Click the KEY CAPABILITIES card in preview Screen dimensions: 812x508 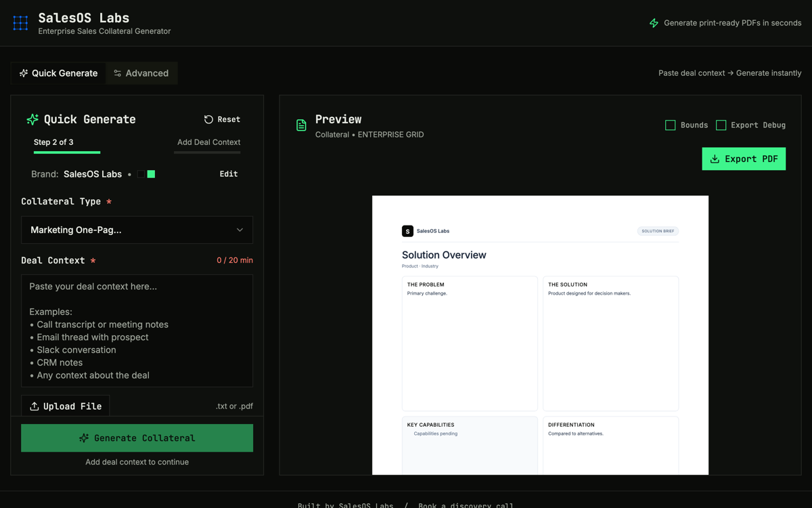[x=470, y=446]
